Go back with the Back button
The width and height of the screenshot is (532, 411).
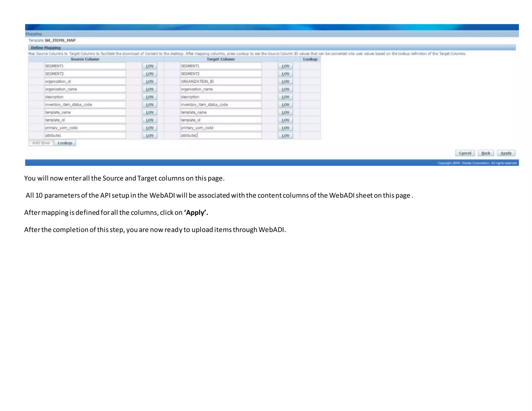486,153
